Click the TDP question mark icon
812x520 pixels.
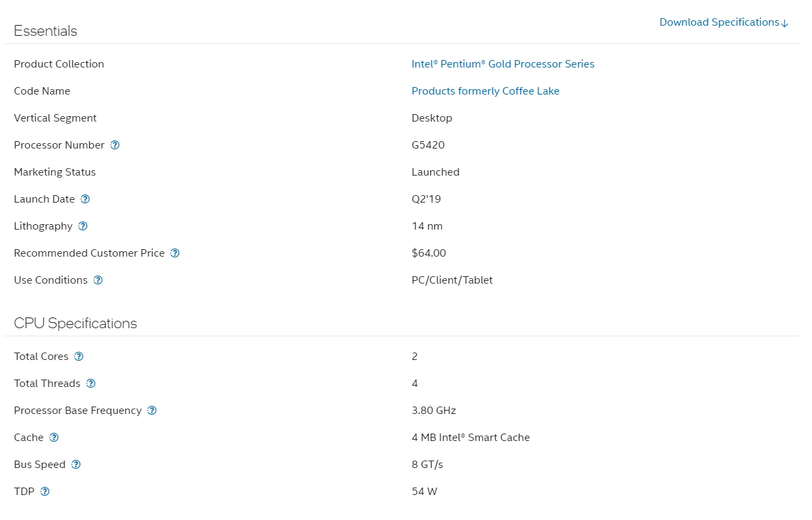[45, 492]
